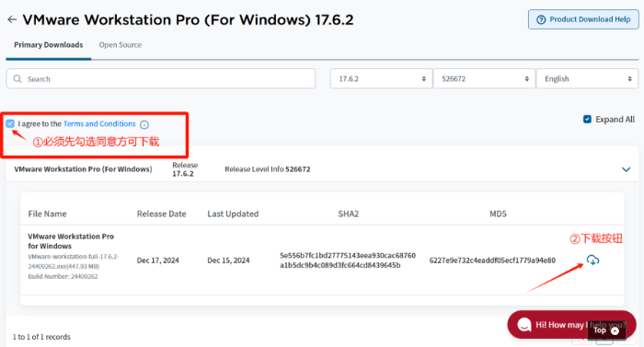The height and width of the screenshot is (347, 644).
Task: Open the 526672 release dropdown
Action: 484,78
